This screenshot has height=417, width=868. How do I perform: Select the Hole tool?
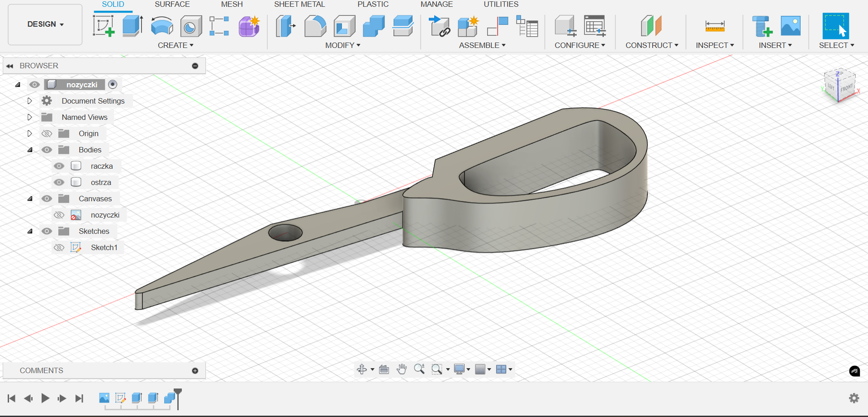tap(191, 26)
